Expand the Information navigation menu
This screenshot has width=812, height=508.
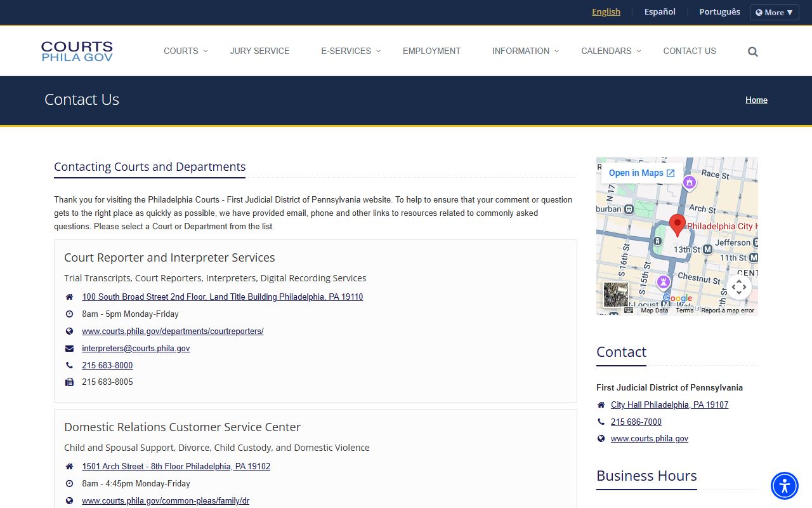525,51
